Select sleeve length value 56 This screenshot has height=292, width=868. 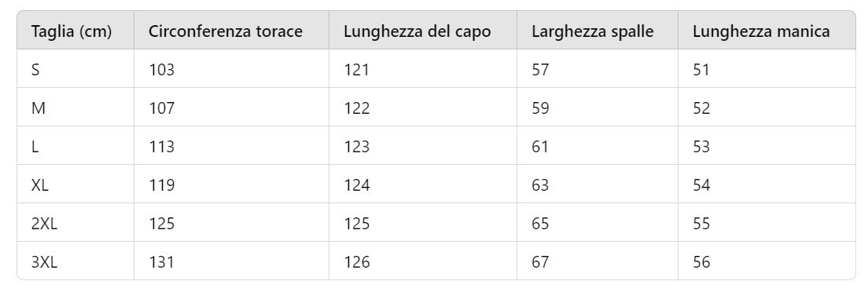pyautogui.click(x=701, y=261)
